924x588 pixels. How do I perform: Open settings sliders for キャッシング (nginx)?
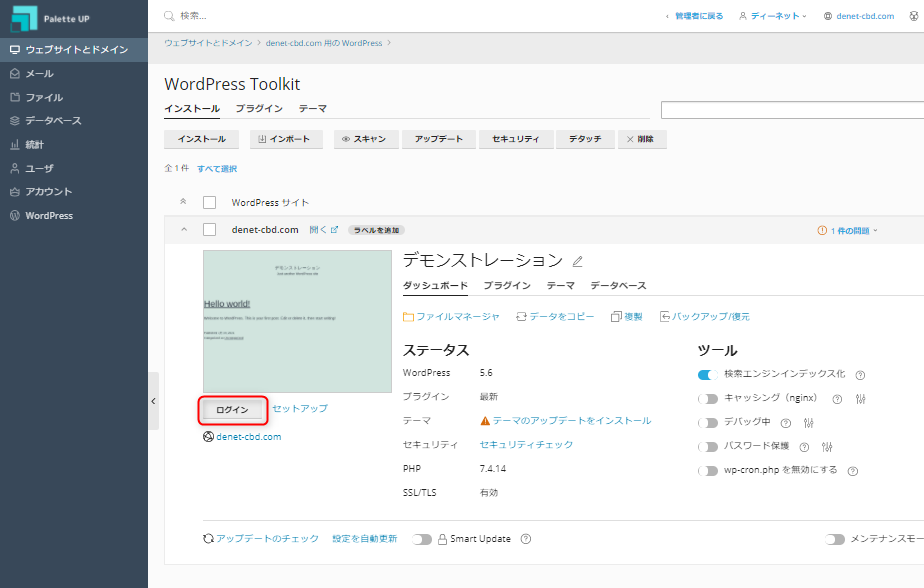coord(860,399)
